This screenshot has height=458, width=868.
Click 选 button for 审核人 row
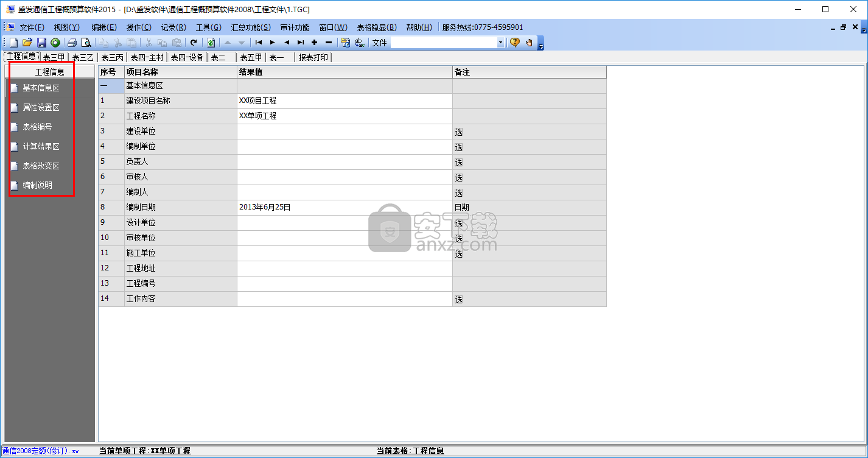coord(458,178)
